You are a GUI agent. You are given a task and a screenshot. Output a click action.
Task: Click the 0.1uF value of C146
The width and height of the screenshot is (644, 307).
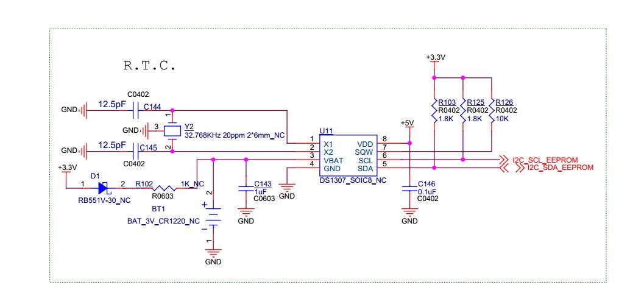[426, 191]
